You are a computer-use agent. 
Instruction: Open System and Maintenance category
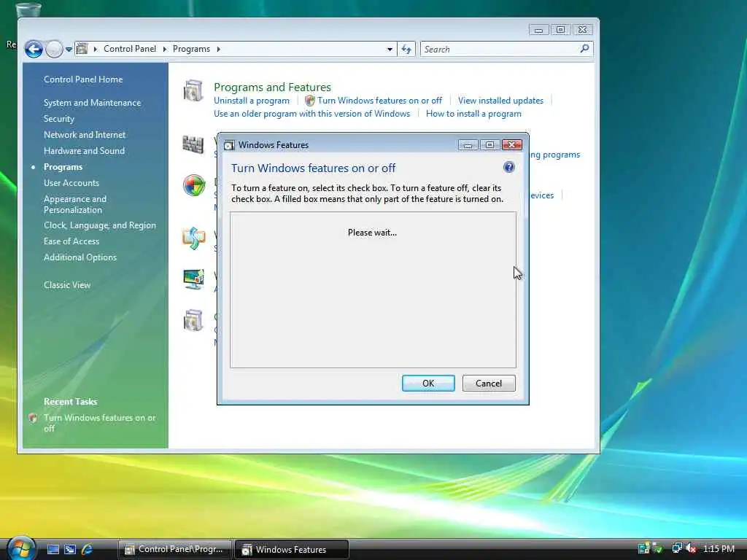click(93, 102)
